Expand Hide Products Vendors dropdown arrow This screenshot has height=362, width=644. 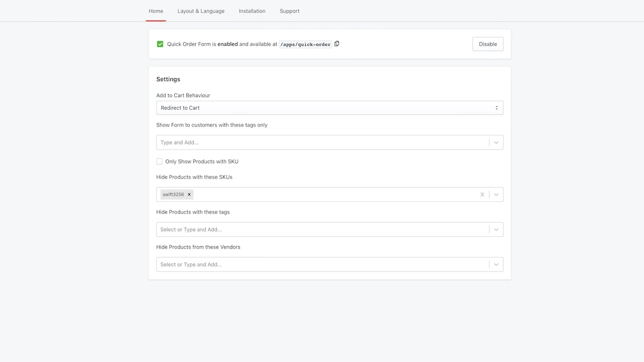pyautogui.click(x=496, y=265)
